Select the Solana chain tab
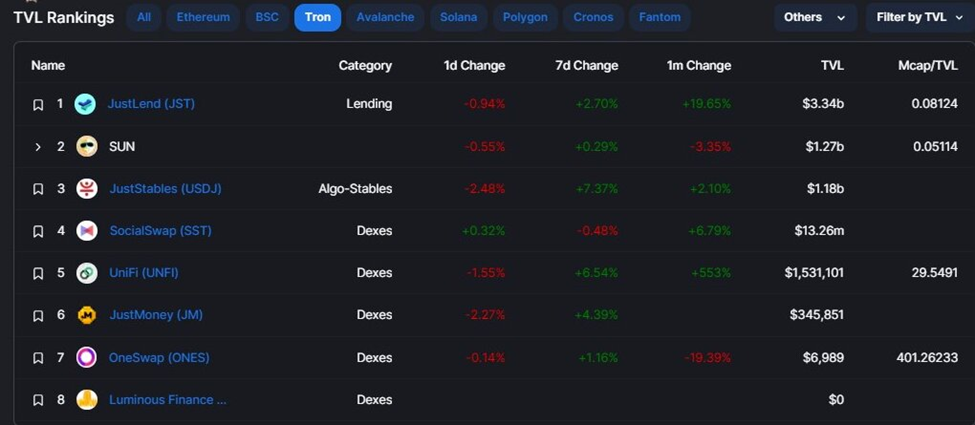 (x=458, y=17)
